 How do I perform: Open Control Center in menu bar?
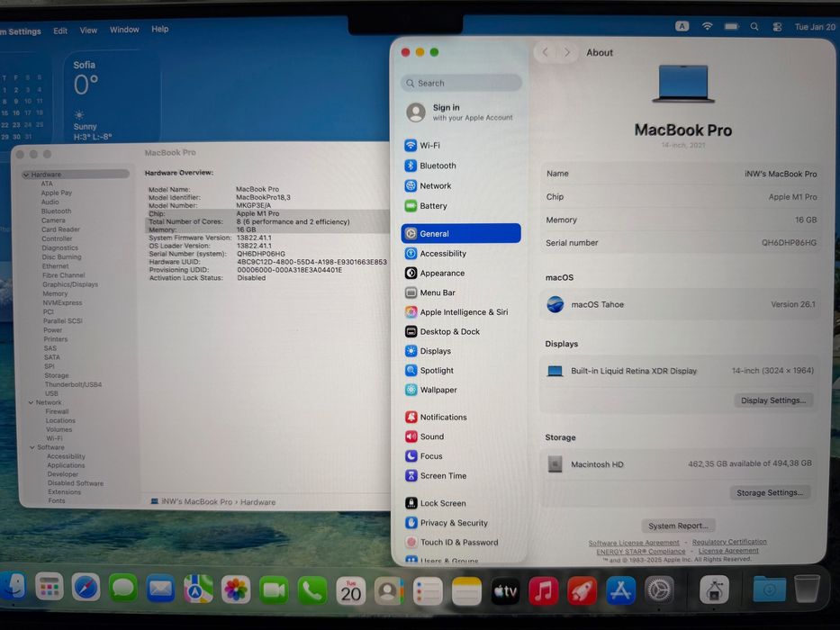(x=777, y=27)
